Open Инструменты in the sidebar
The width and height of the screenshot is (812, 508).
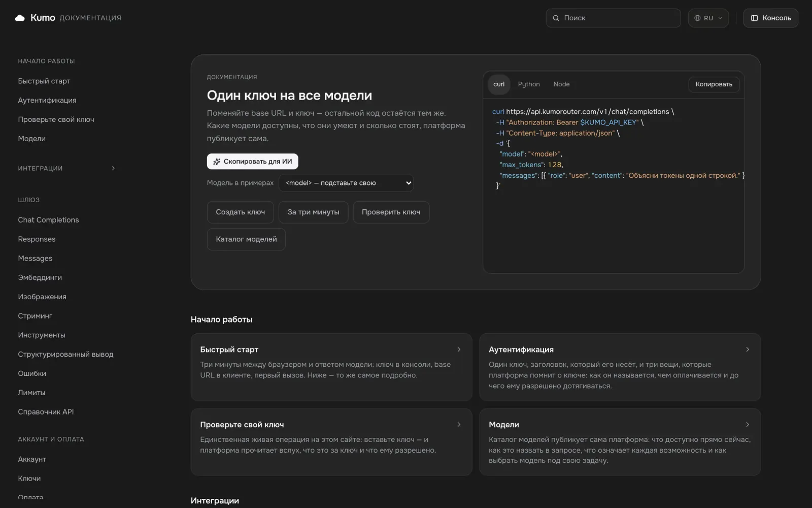pos(42,335)
